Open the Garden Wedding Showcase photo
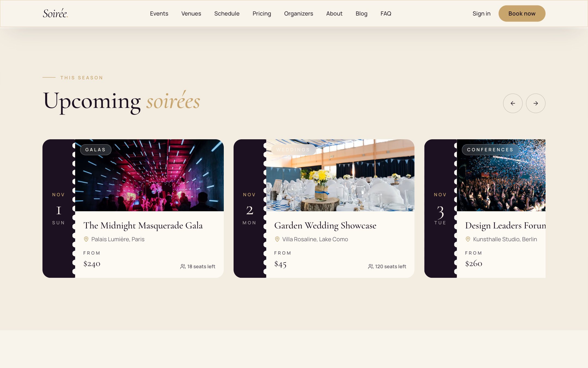Image resolution: width=588 pixels, height=368 pixels. 340,175
